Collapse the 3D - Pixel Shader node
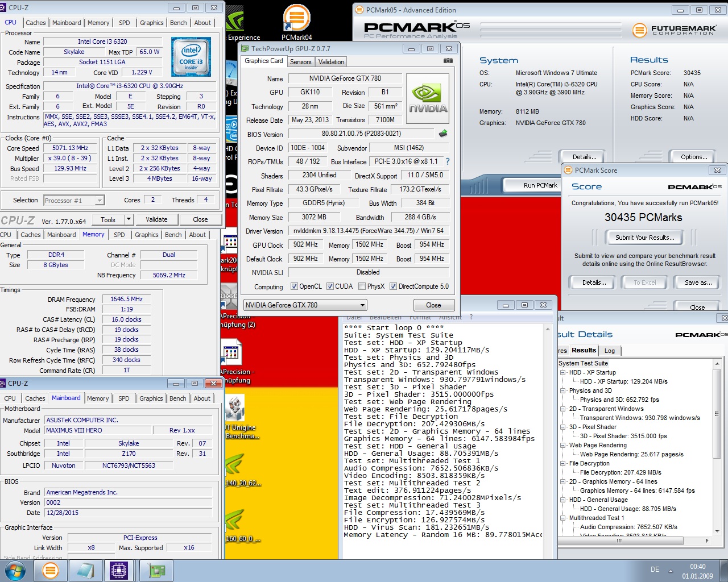This screenshot has height=582, width=728. [563, 427]
